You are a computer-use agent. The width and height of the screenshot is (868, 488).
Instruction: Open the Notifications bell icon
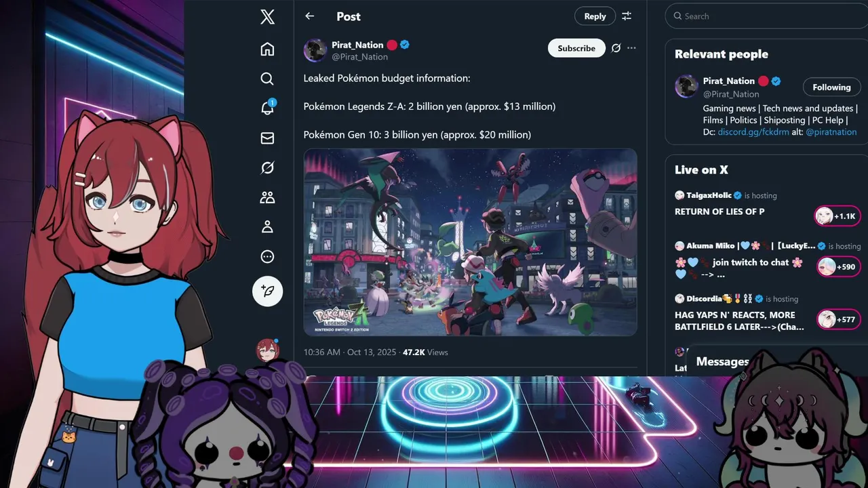(x=268, y=108)
